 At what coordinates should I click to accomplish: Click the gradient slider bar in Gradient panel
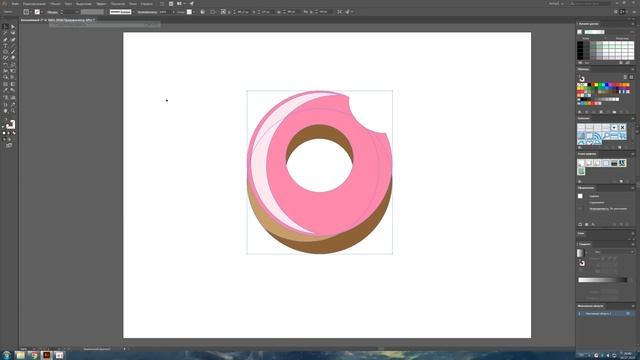coord(602,280)
